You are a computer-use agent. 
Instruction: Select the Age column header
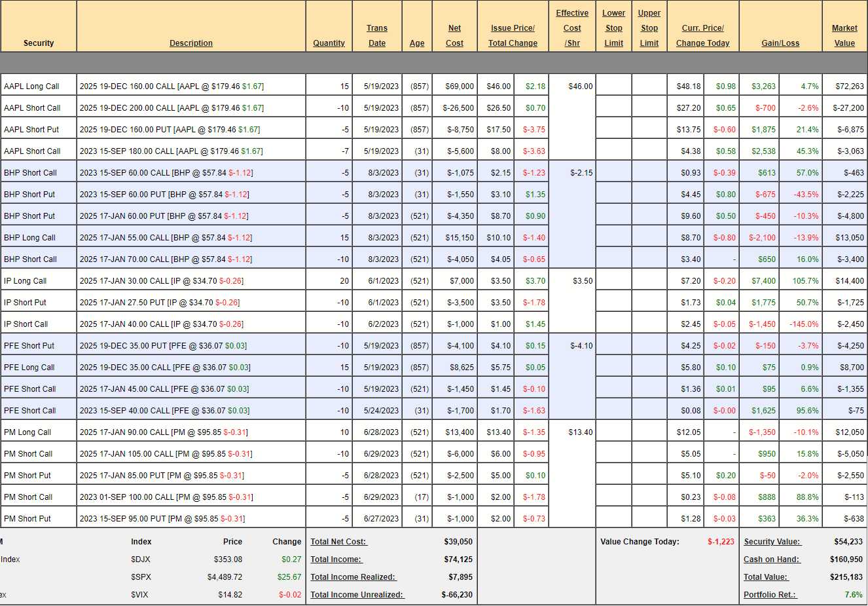(x=417, y=43)
